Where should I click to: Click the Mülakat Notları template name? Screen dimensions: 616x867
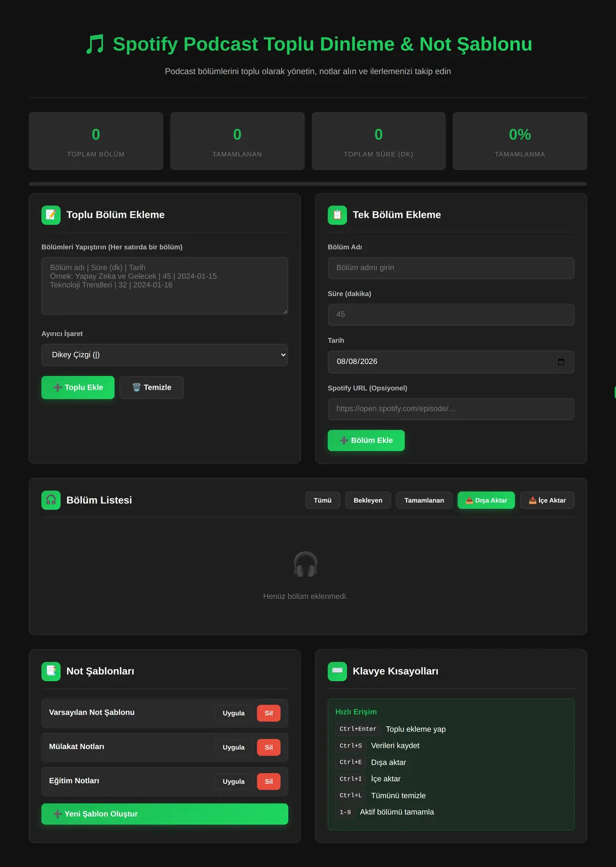click(76, 746)
